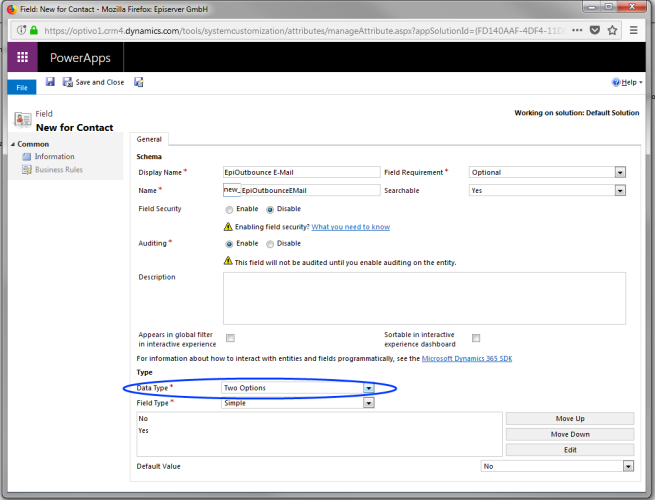The image size is (655, 500).
Task: Select Disable radio for Auditing
Action: point(269,243)
